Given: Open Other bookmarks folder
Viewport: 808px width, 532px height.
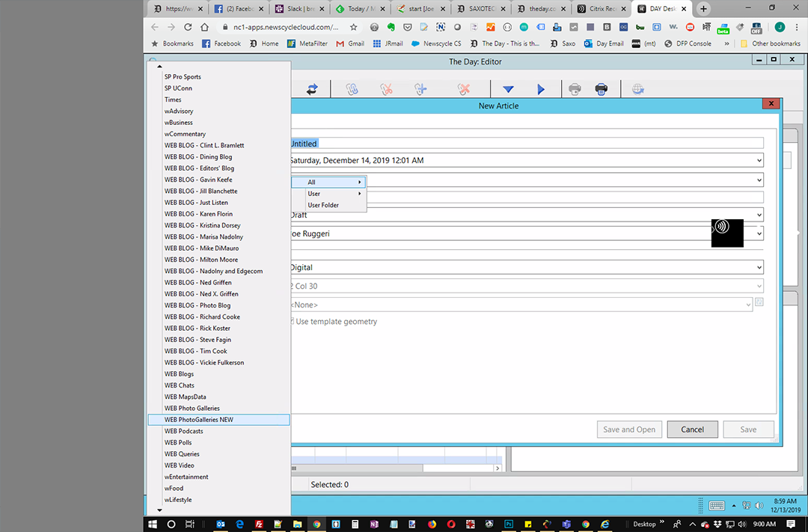Looking at the screenshot, I should 770,44.
